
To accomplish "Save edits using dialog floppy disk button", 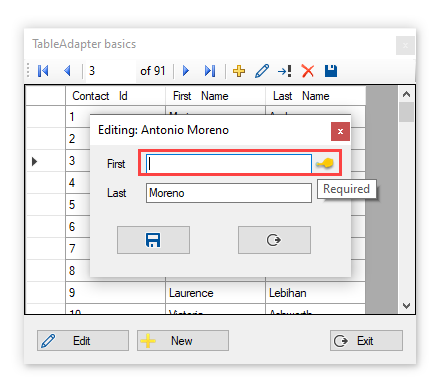I will click(153, 240).
